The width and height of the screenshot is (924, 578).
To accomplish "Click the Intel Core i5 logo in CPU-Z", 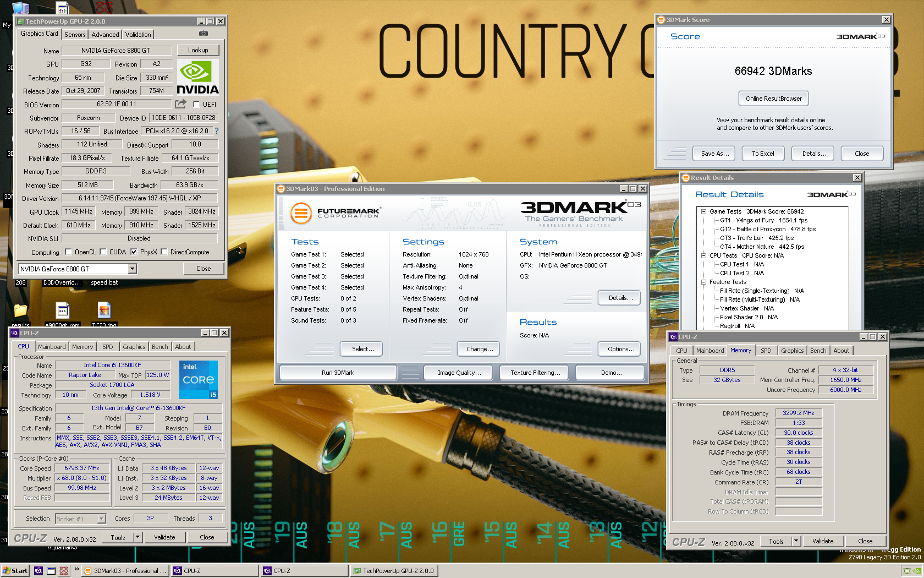I will [x=199, y=380].
